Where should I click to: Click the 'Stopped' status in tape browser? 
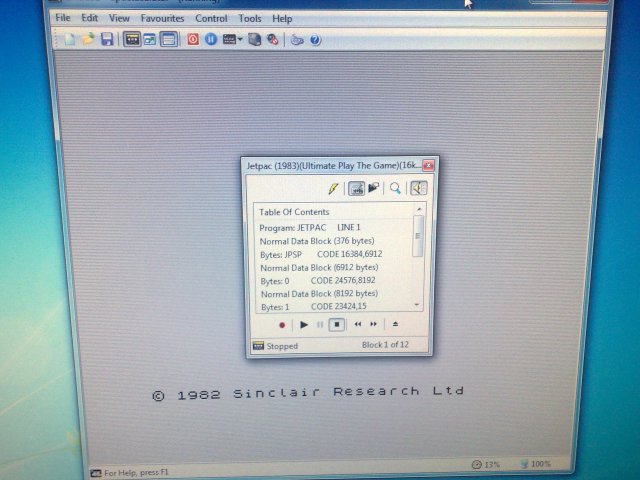click(x=282, y=346)
